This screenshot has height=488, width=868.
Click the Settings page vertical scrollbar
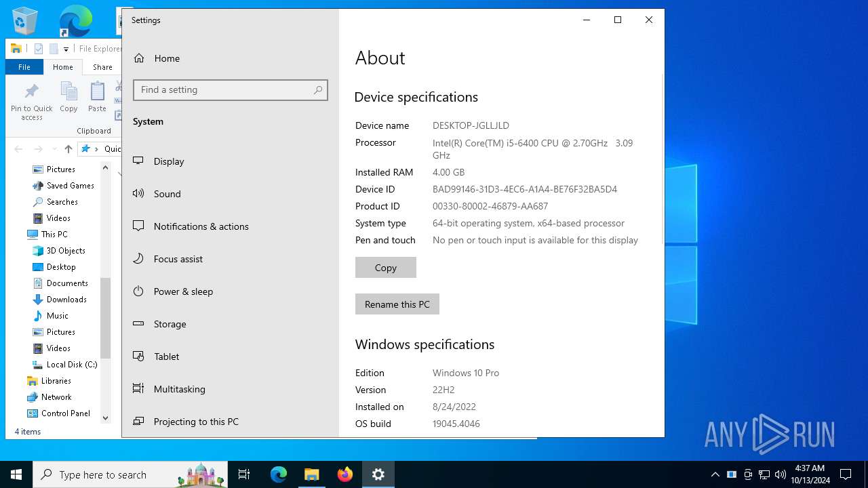(x=662, y=159)
